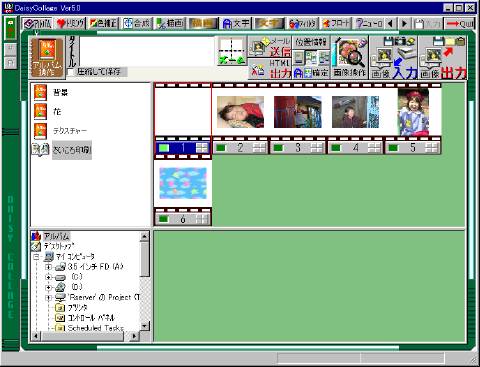Click the Quit button
480x367 pixels.
click(460, 24)
